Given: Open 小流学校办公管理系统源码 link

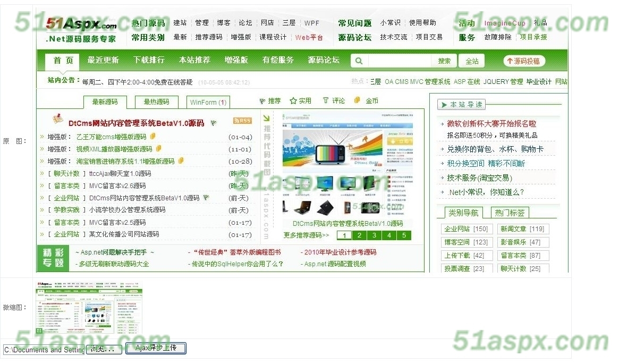Looking at the screenshot, I should point(127,210).
